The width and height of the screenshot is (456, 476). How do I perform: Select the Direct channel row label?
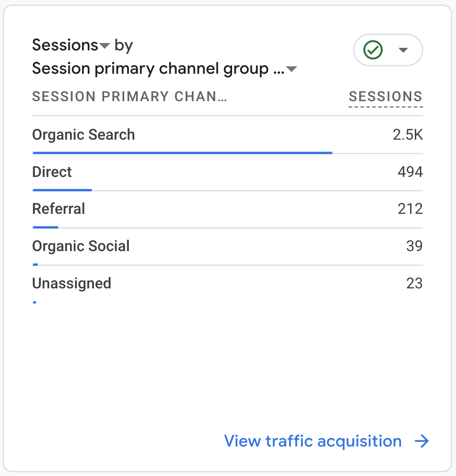click(x=52, y=172)
